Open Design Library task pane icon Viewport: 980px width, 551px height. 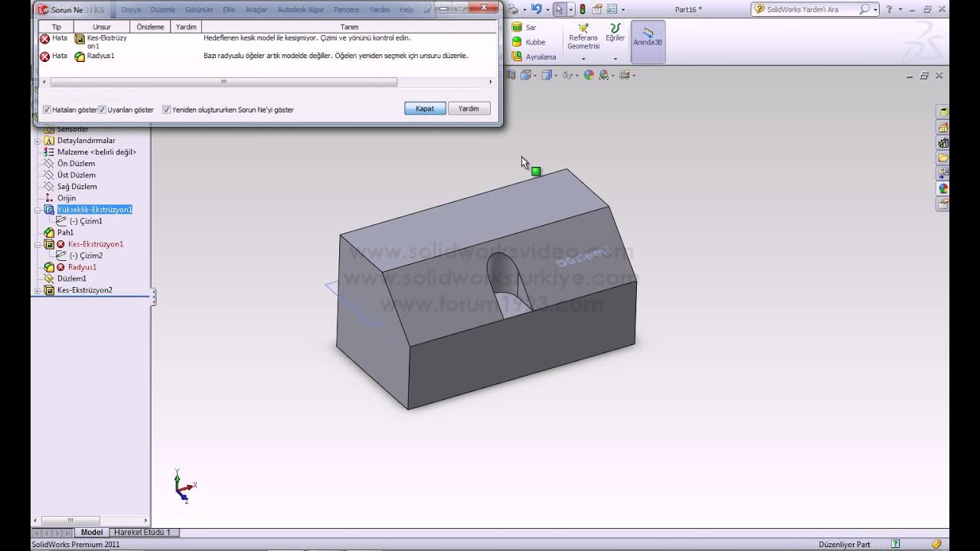click(x=943, y=142)
